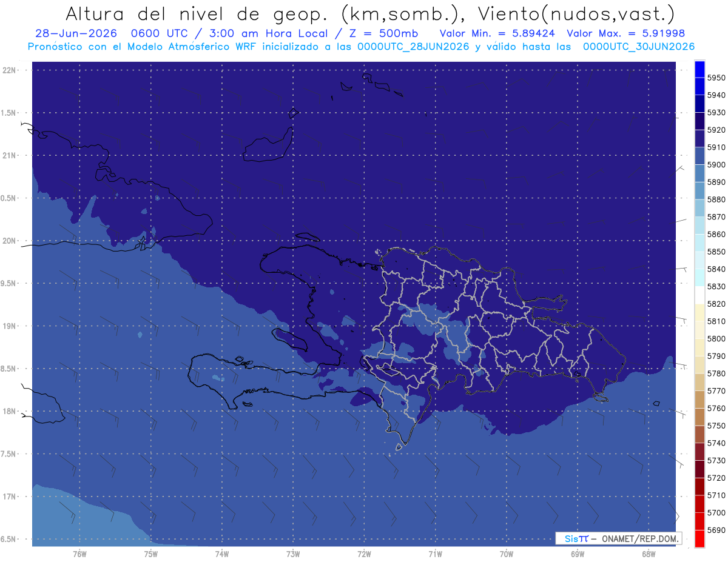728x562 pixels.
Task: Click "Valor Max. = 5.91998" text
Action: [x=626, y=33]
